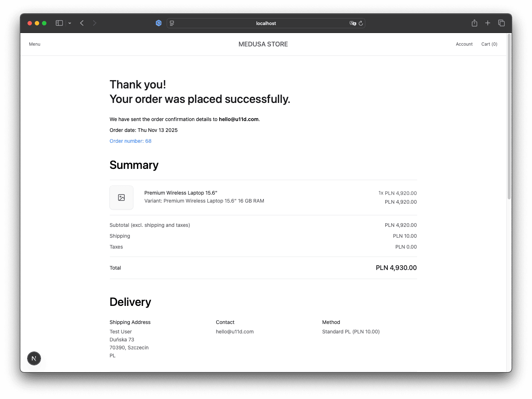Open Cart (0)
The image size is (532, 399).
(489, 44)
